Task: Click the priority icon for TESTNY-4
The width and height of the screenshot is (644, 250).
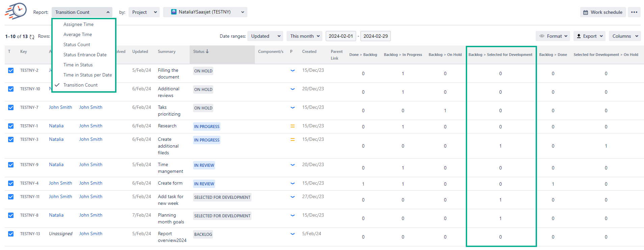Action: pos(293,183)
